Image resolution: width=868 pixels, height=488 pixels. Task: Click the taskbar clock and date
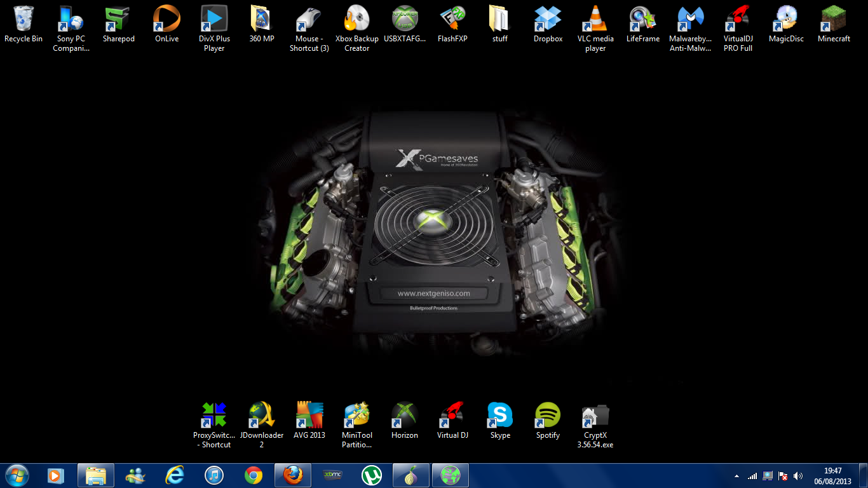pyautogui.click(x=832, y=476)
